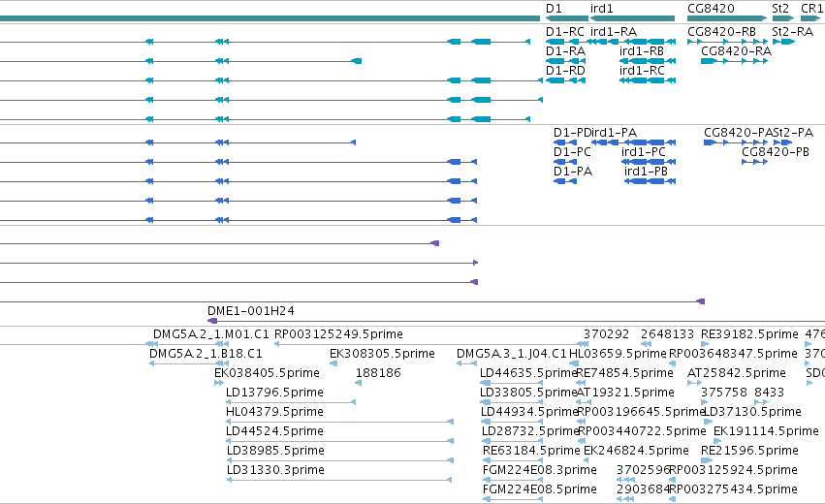The image size is (825, 504).
Task: Click EST RP003196645.5prime
Action: coord(641,412)
